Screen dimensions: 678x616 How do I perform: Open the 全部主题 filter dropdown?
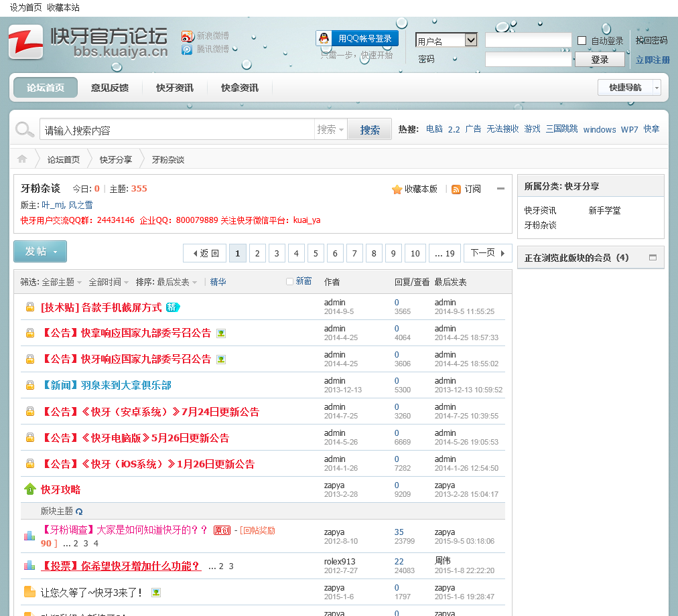[x=62, y=283]
